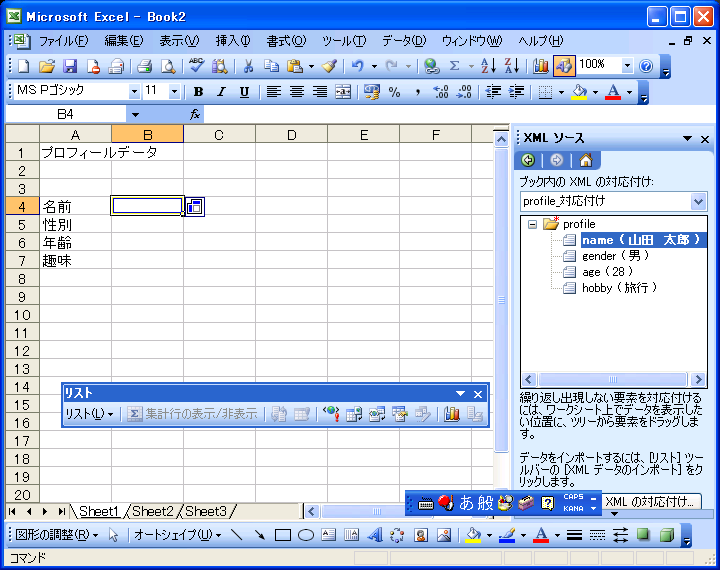The image size is (720, 570).
Task: Collapse the profile tree node
Action: pos(532,225)
